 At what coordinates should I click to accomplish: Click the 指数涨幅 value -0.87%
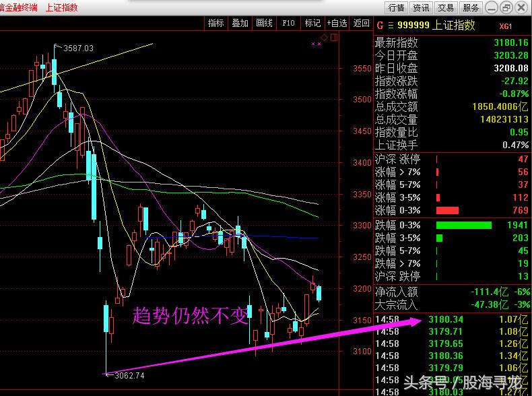(514, 94)
